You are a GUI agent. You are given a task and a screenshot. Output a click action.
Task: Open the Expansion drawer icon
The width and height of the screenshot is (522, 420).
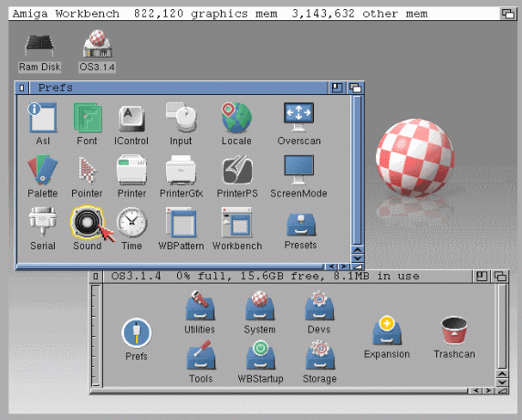387,330
